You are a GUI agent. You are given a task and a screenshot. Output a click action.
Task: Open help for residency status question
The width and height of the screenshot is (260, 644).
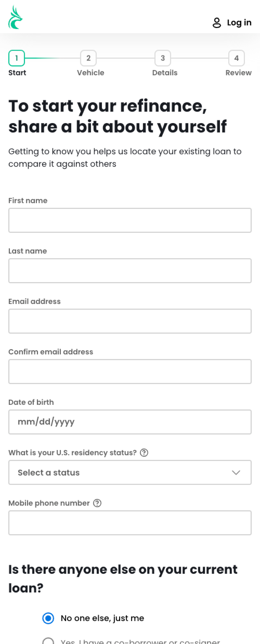click(x=144, y=453)
